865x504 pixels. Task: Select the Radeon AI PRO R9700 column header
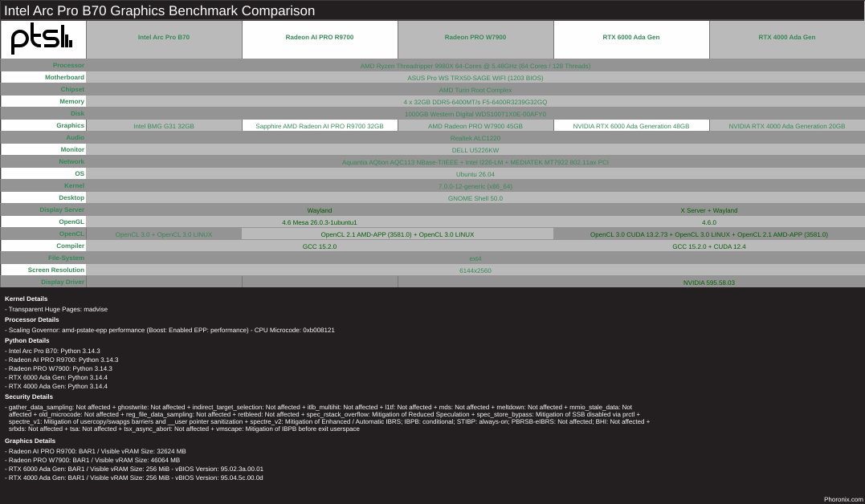click(320, 37)
